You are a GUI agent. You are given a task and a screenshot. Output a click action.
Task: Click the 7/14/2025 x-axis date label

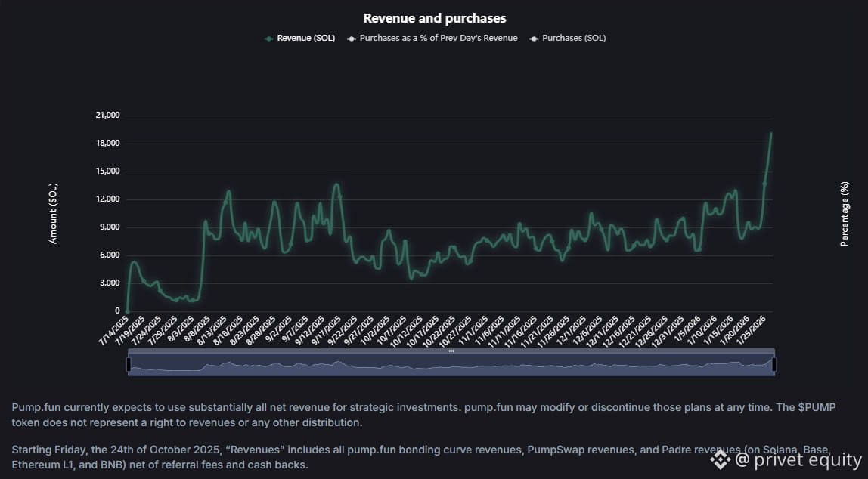113,331
